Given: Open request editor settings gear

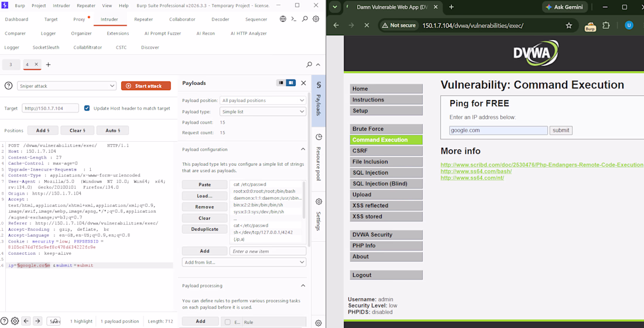Looking at the screenshot, I should tap(15, 321).
